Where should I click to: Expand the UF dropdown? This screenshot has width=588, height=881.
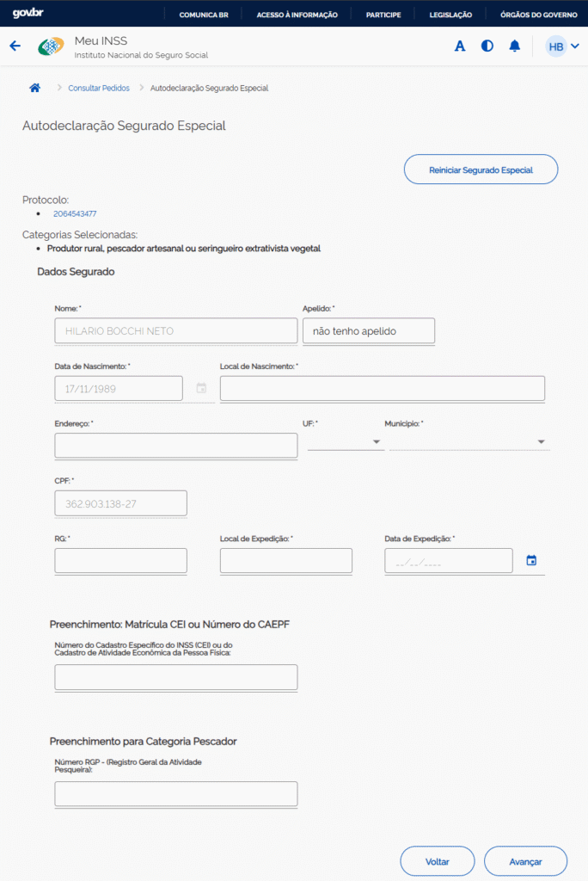pos(346,441)
